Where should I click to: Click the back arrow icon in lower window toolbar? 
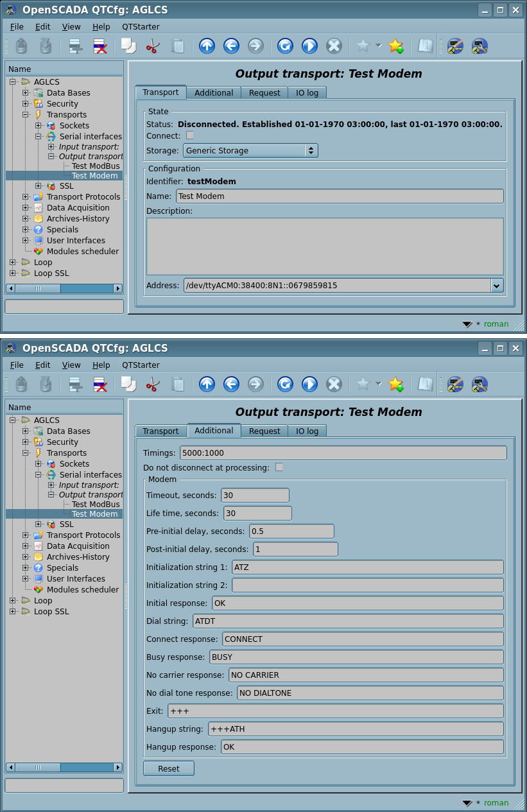[x=231, y=384]
